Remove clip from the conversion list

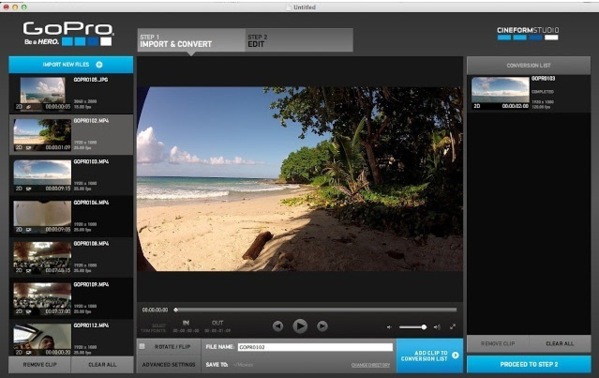coord(498,344)
